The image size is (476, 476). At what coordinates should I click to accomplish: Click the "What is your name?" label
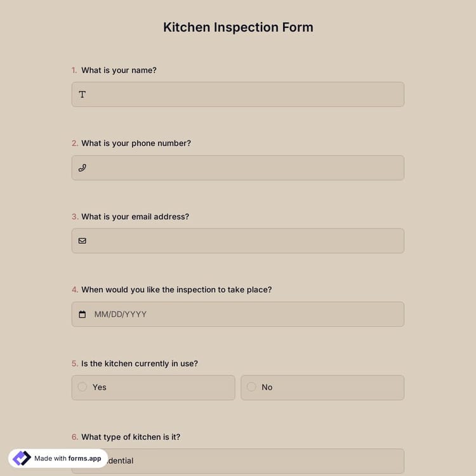[119, 70]
